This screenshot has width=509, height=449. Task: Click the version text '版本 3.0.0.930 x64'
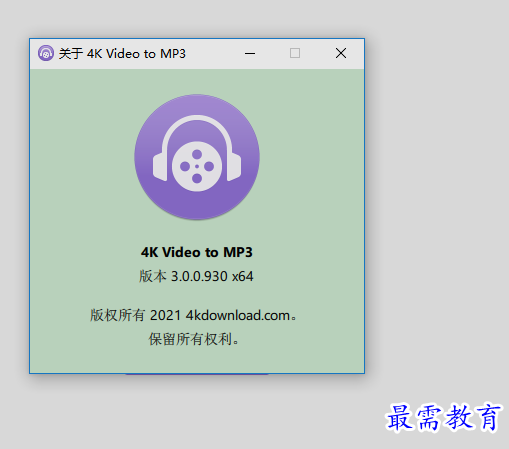(x=196, y=276)
